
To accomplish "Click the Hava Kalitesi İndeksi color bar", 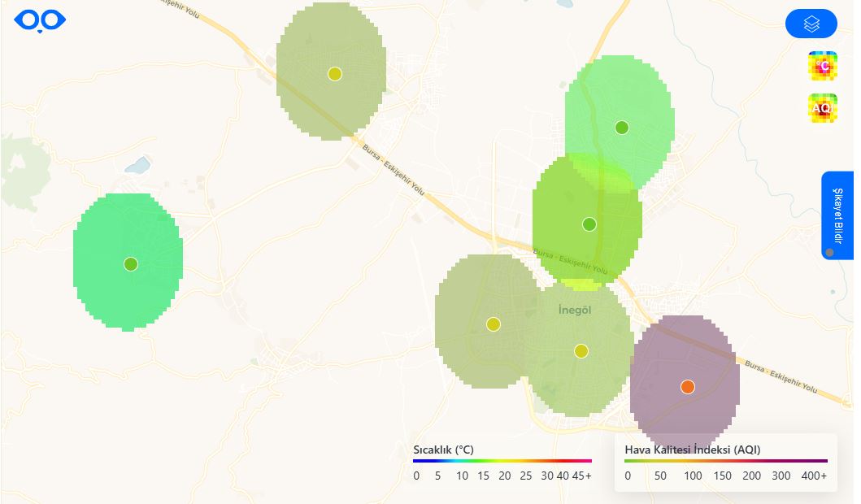I will tap(725, 461).
